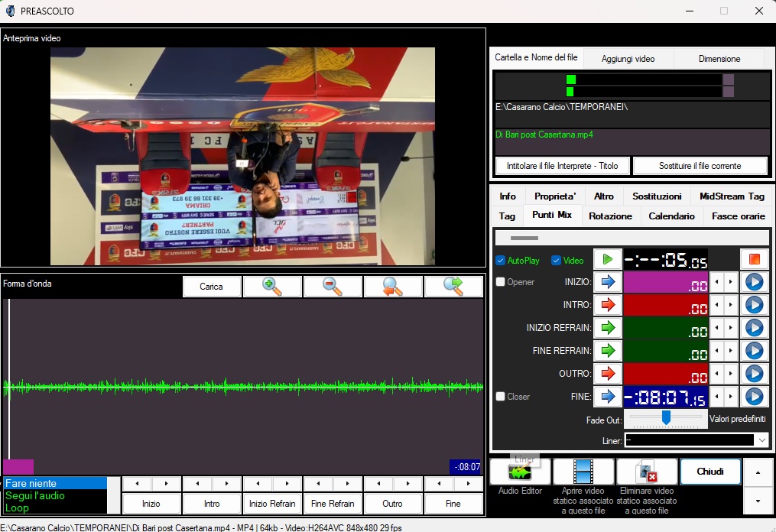
Task: Enable the Closer checkbox
Action: 501,397
